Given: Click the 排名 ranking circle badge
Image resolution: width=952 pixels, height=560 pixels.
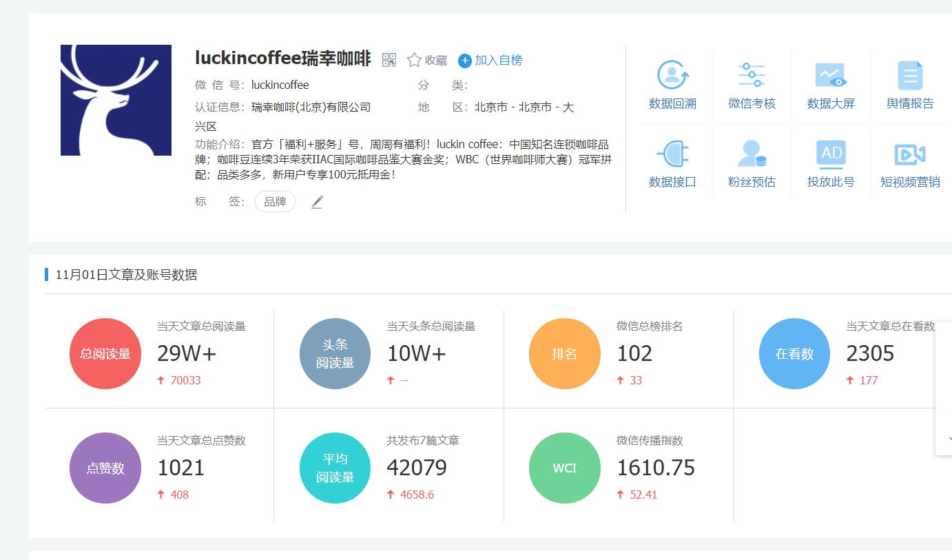Looking at the screenshot, I should (x=564, y=353).
